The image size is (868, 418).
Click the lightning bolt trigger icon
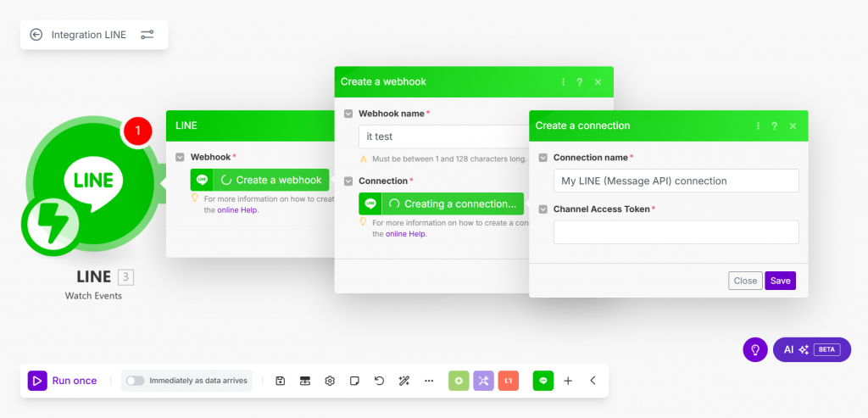53,226
